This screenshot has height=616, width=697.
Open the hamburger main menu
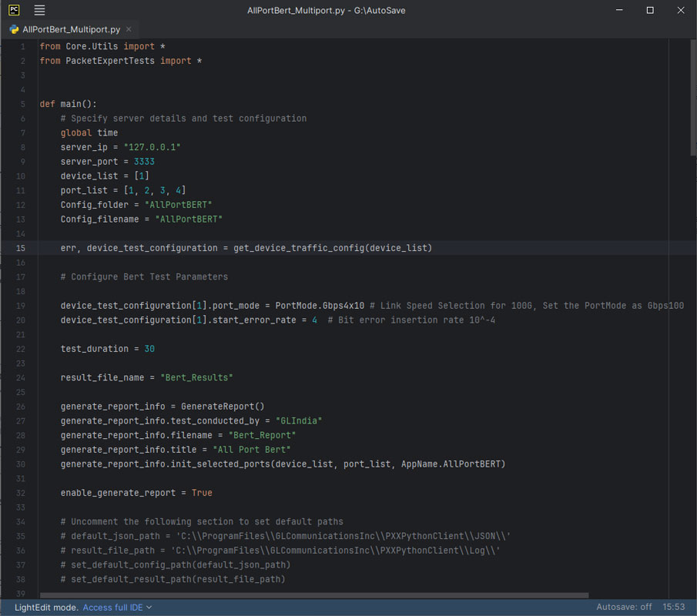(39, 10)
